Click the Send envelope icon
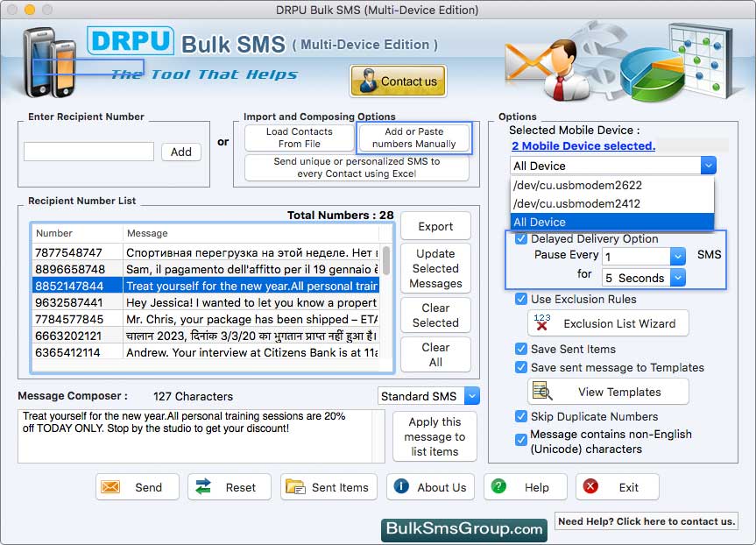This screenshot has height=545, width=756. click(x=110, y=486)
